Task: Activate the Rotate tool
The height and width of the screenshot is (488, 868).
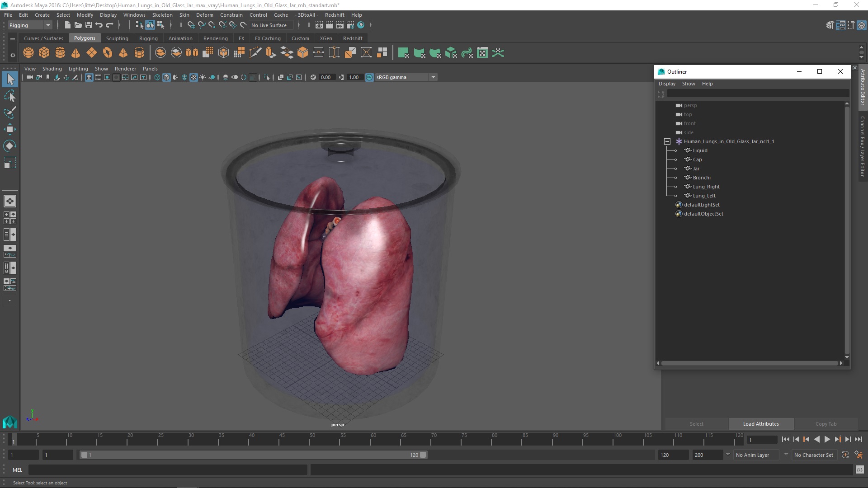Action: pyautogui.click(x=9, y=146)
